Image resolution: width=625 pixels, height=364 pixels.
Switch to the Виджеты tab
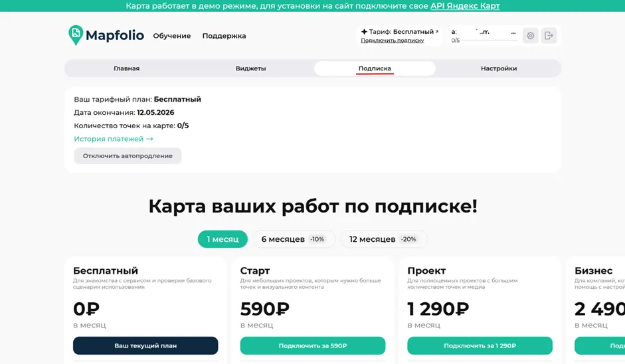pyautogui.click(x=250, y=68)
